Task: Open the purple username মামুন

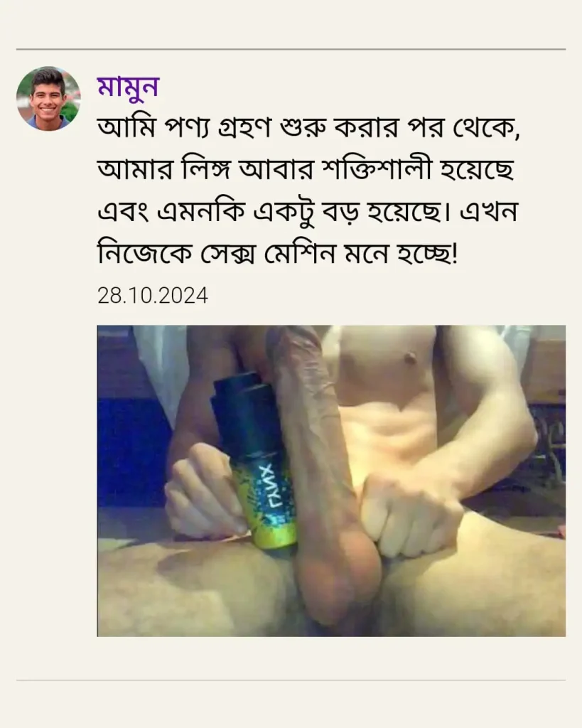Action: [128, 87]
